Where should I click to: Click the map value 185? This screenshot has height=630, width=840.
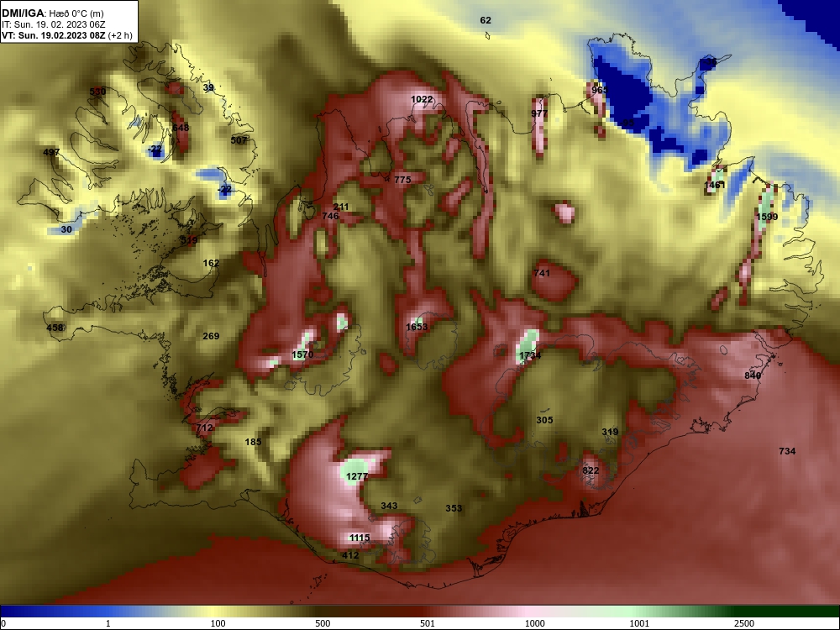pos(253,442)
